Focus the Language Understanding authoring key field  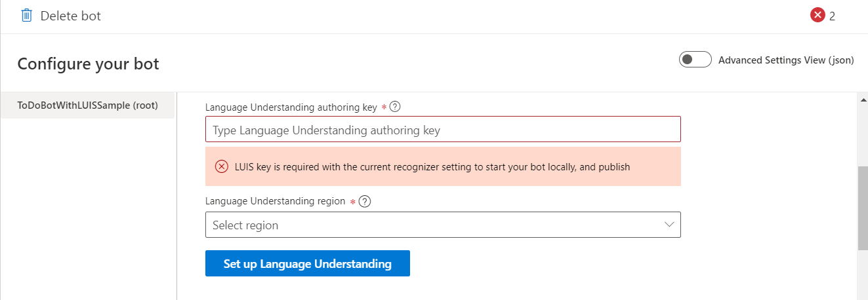coord(443,130)
